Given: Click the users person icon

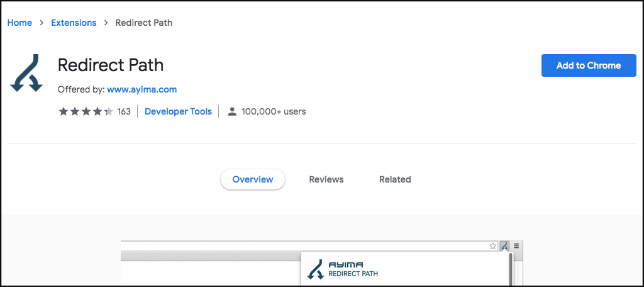Looking at the screenshot, I should click(232, 111).
